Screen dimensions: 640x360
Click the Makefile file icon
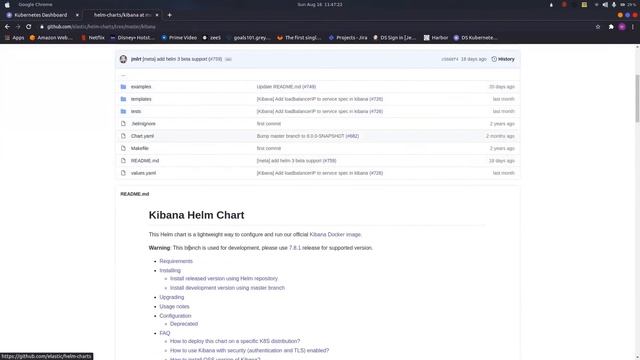point(123,148)
